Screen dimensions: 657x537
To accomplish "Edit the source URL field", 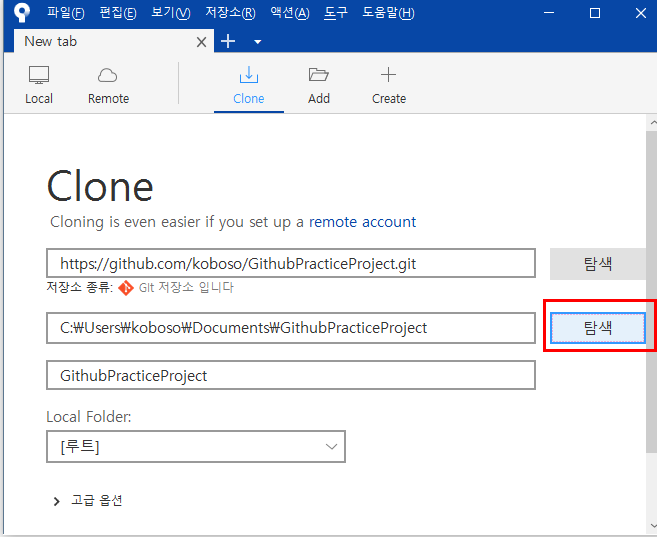I will (x=291, y=263).
